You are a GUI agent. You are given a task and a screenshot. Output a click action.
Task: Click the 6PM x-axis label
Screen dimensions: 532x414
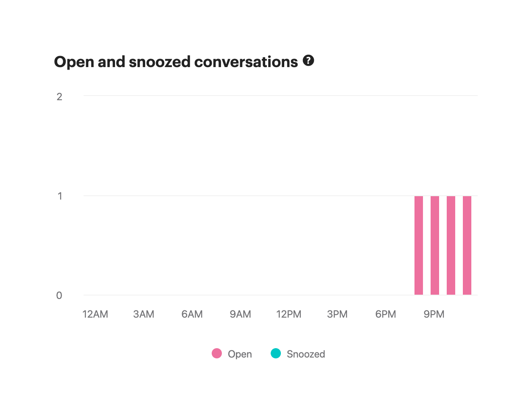pos(386,314)
